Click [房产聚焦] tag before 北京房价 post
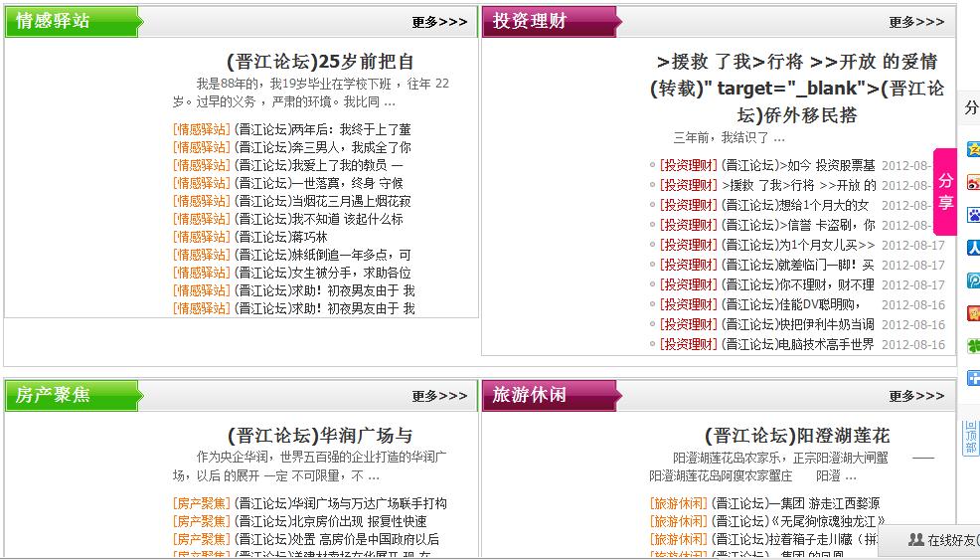The height and width of the screenshot is (560, 980). pyautogui.click(x=201, y=521)
